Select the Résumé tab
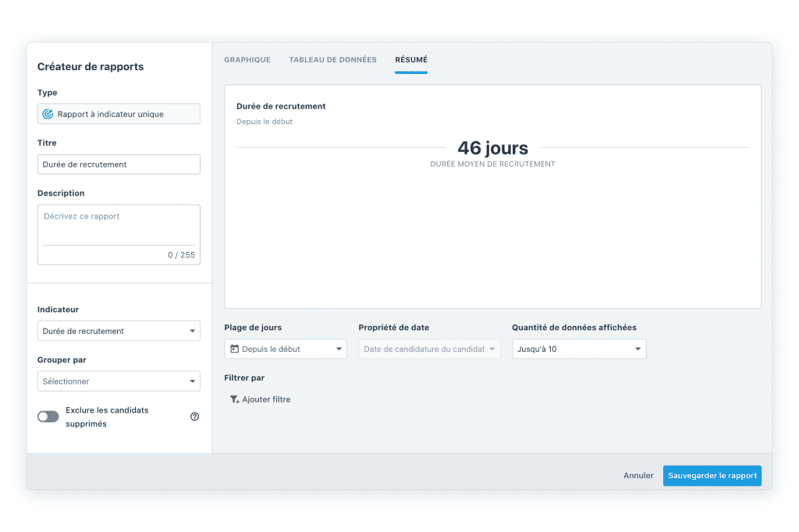 [x=411, y=60]
